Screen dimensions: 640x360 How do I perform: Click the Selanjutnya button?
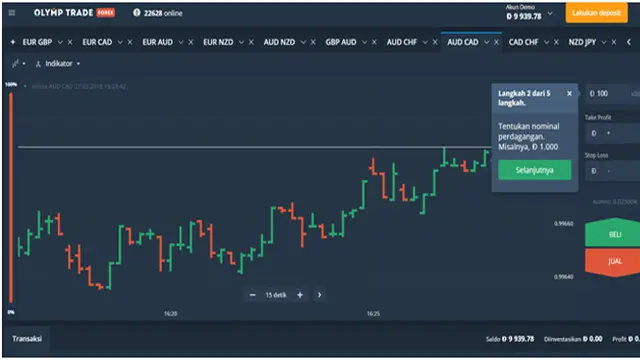point(535,170)
